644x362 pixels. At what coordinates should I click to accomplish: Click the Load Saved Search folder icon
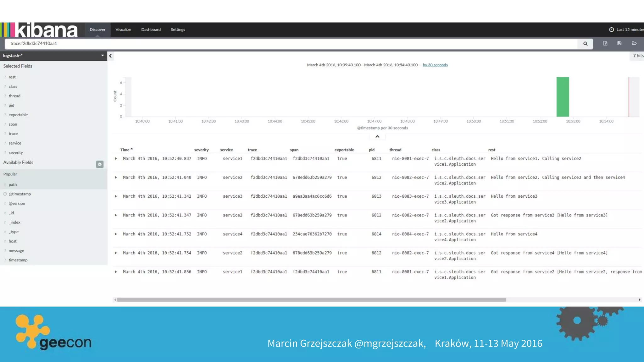634,43
